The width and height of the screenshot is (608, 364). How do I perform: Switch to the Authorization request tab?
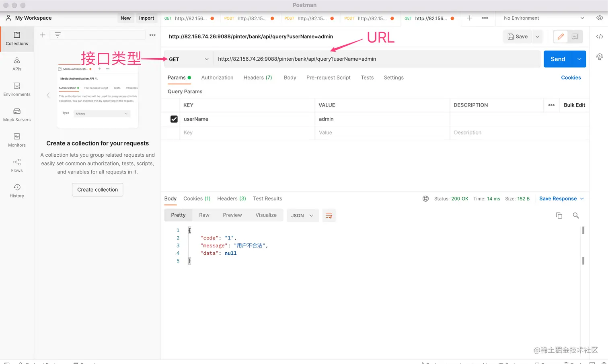pos(217,78)
